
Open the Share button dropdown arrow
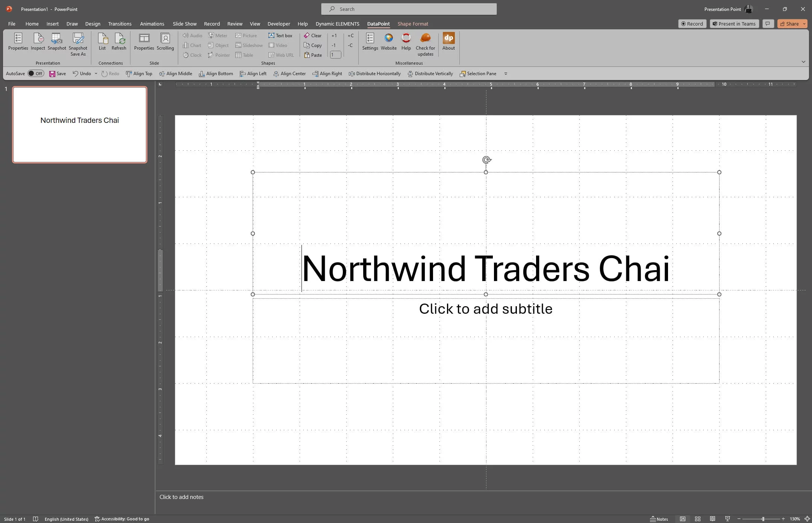tap(804, 24)
